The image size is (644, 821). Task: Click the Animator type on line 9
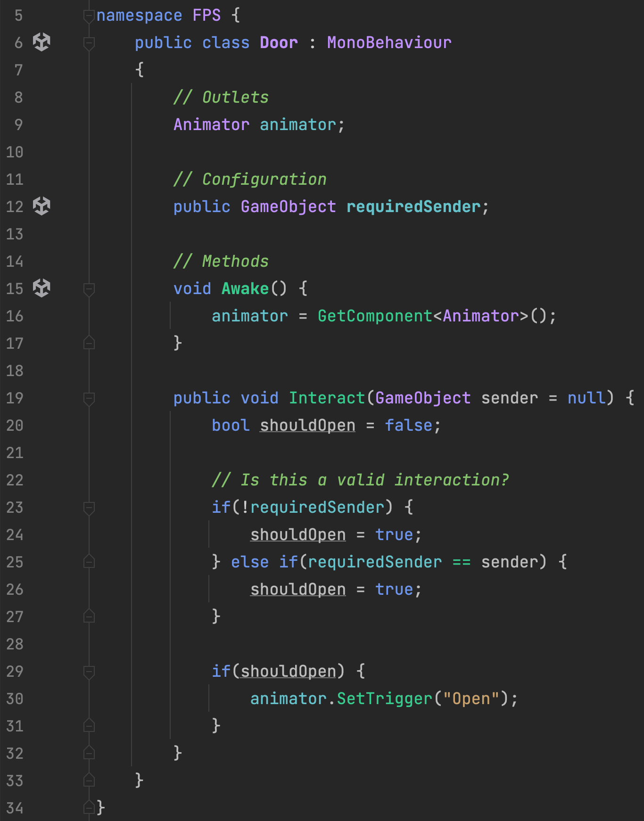tap(211, 125)
